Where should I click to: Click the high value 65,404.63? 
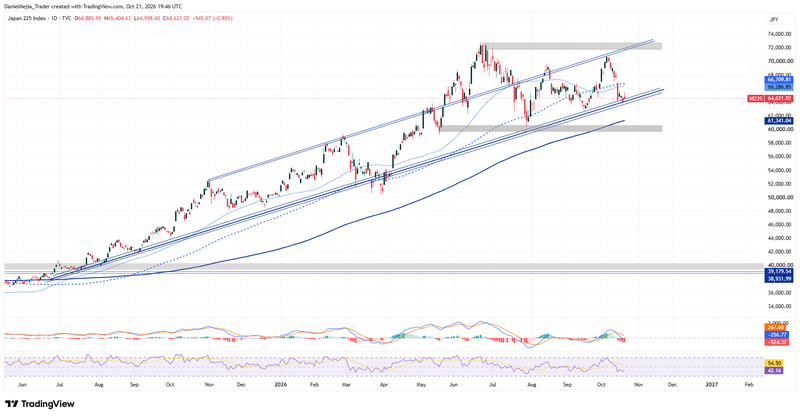pyautogui.click(x=119, y=18)
